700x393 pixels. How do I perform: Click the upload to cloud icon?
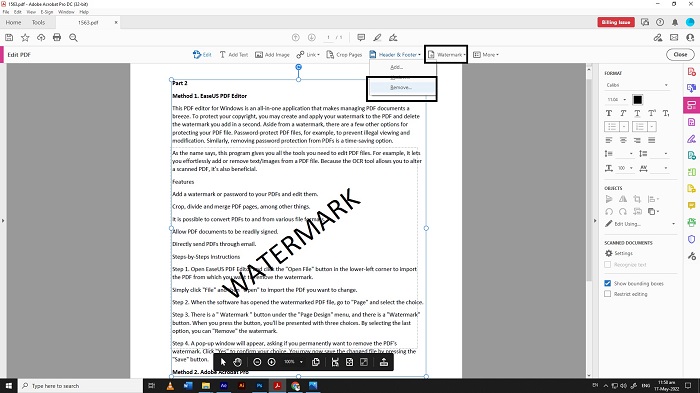coord(41,38)
